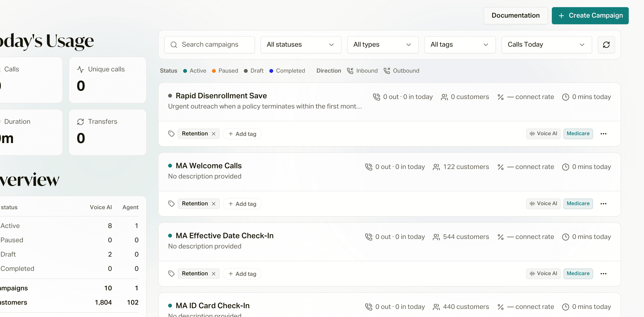Open more options for MA Welcome Calls
The height and width of the screenshot is (317, 644).
click(x=603, y=203)
